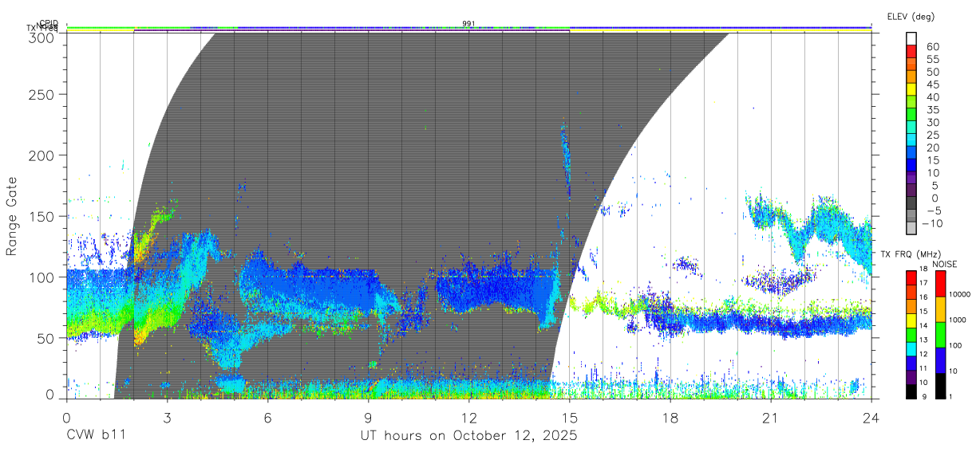Pick the red swatch in ELEV legend
Screen dimensions: 980x452
[911, 52]
